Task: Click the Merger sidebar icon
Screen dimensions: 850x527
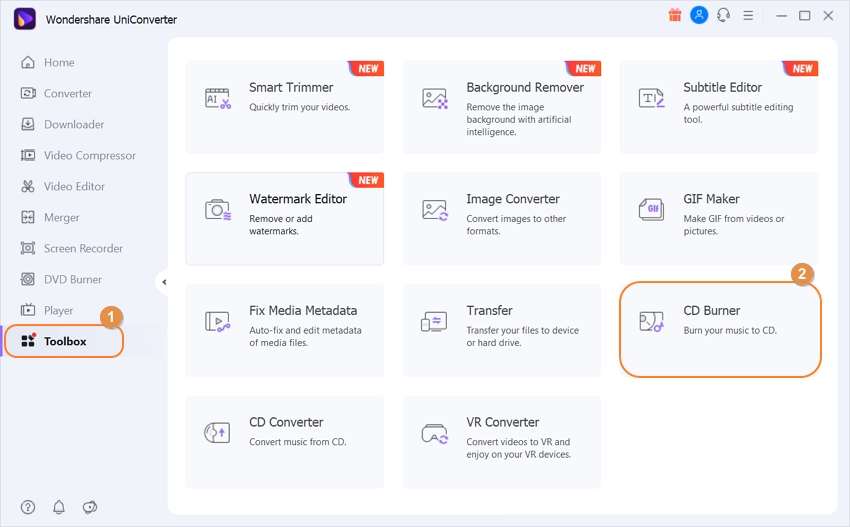Action: 28,217
